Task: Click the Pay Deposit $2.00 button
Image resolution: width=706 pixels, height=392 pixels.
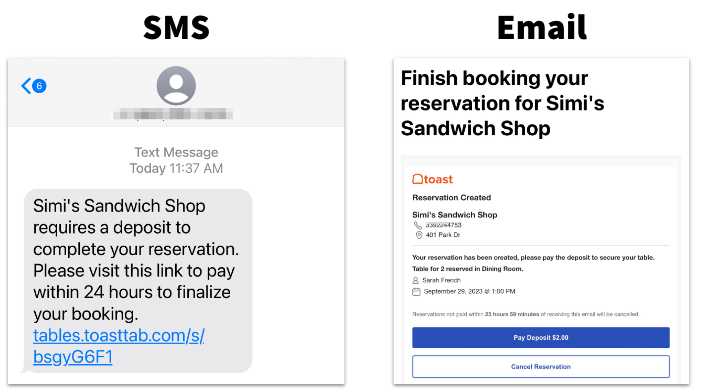Action: click(541, 338)
